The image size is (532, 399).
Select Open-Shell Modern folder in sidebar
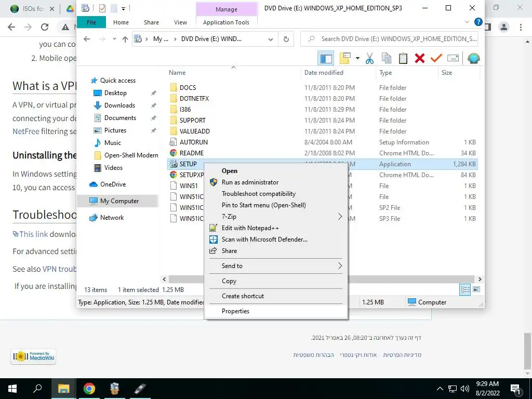(131, 155)
